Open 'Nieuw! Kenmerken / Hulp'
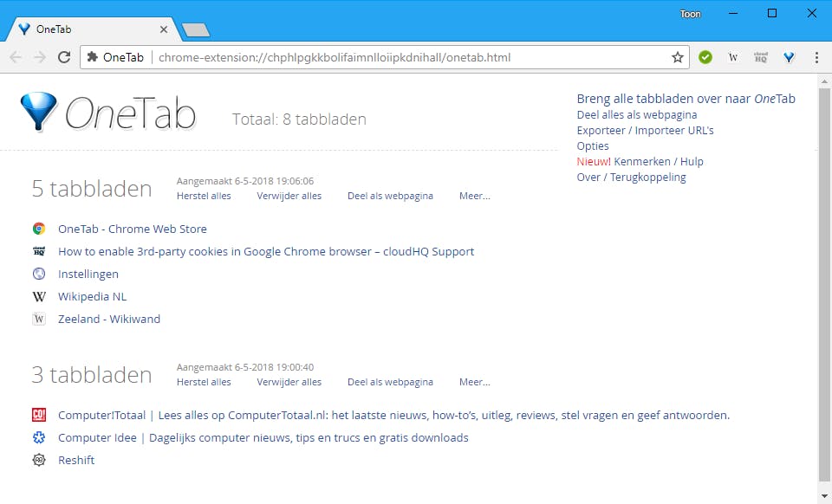This screenshot has height=504, width=832. pos(640,162)
